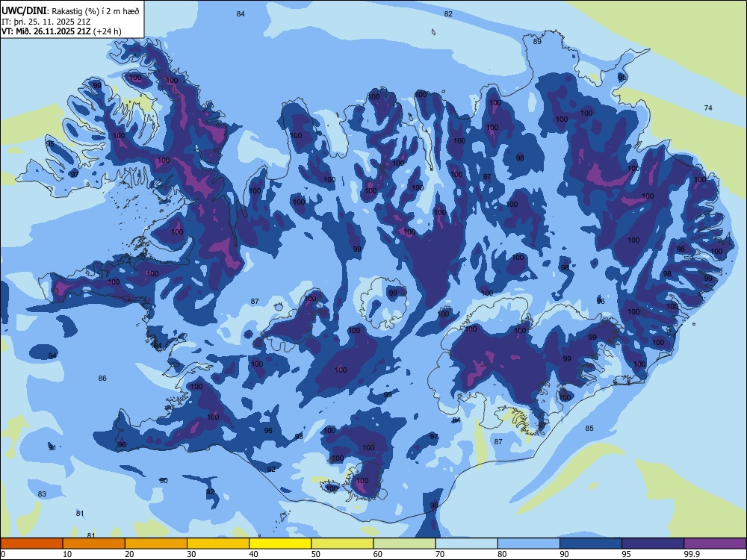Click the map value '93' in south Iceland
This screenshot has width=747, height=560.
pos(299,436)
